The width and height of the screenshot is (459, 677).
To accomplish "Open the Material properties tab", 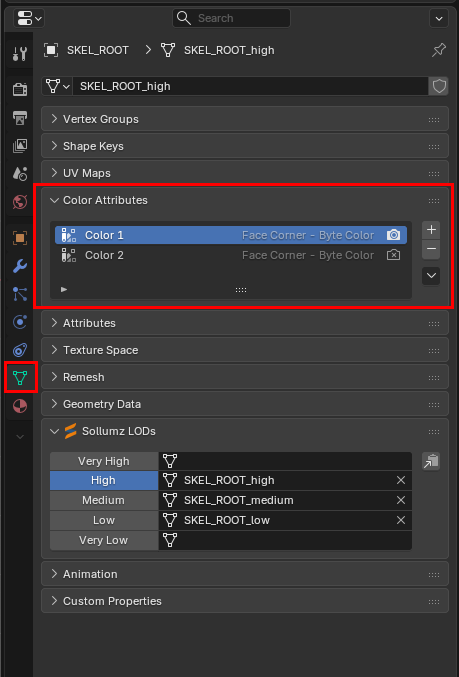I will click(20, 406).
